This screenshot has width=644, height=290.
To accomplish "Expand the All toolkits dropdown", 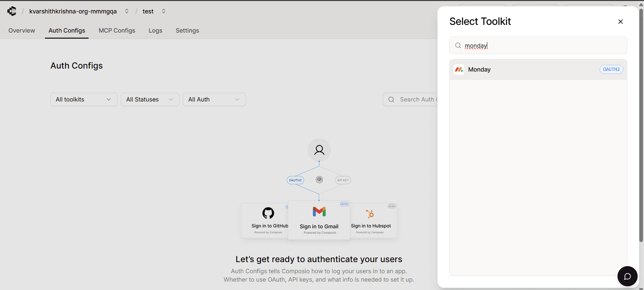I will click(x=84, y=99).
